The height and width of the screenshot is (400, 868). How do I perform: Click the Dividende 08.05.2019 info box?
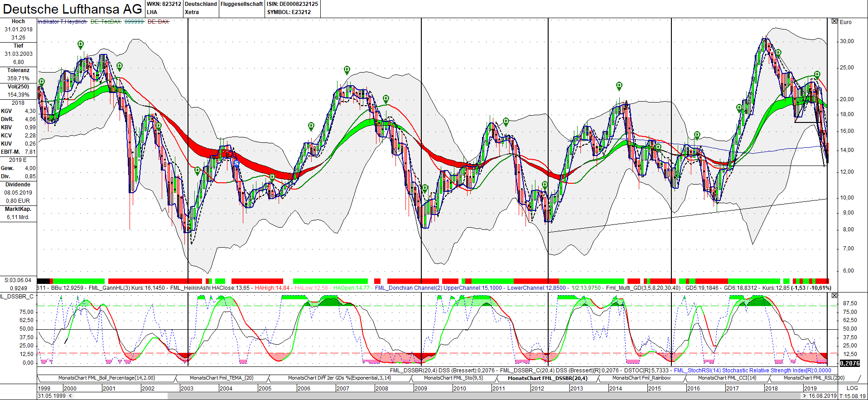pyautogui.click(x=18, y=193)
